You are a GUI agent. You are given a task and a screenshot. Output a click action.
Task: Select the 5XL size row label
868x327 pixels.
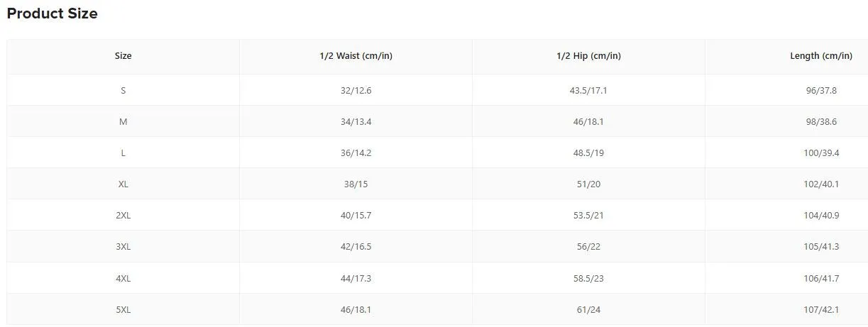click(x=123, y=310)
